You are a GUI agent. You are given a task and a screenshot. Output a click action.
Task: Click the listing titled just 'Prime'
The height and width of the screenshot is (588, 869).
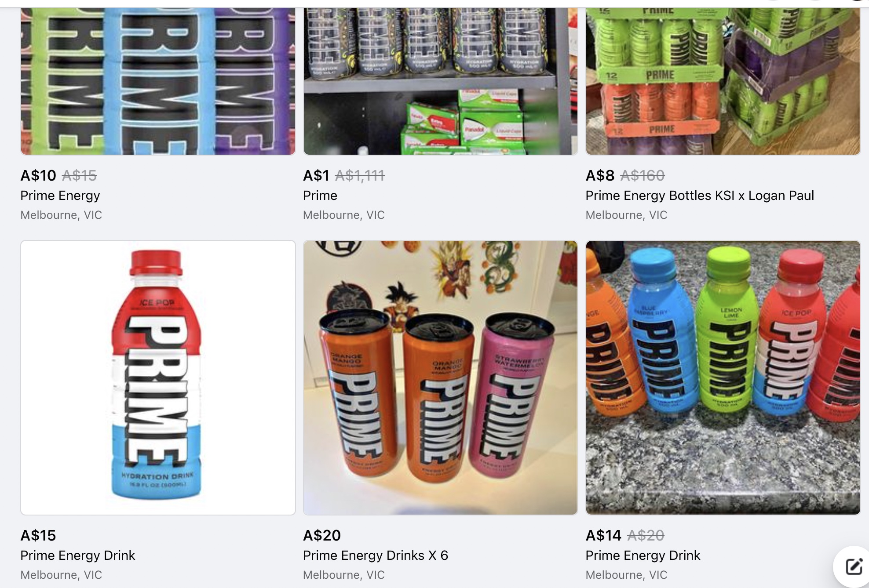(320, 196)
